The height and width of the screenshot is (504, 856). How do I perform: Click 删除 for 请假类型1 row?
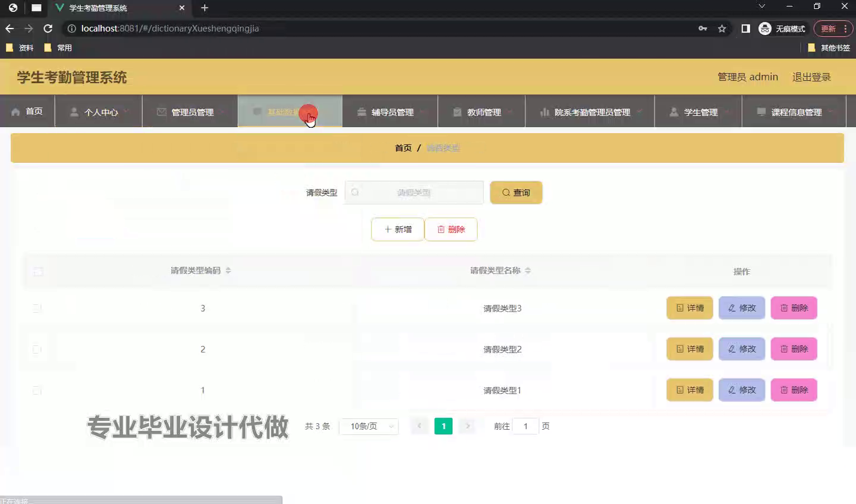coord(794,390)
